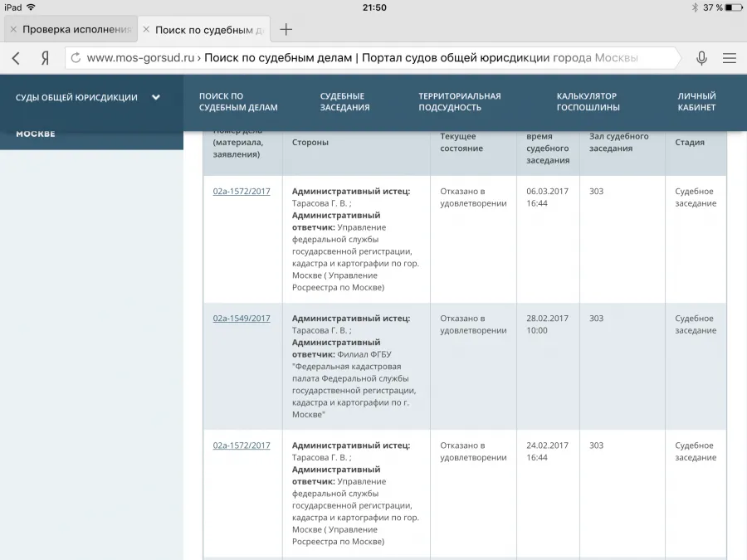The width and height of the screenshot is (747, 560).
Task: Switch to the Проверка исполнения tab
Action: click(x=71, y=30)
